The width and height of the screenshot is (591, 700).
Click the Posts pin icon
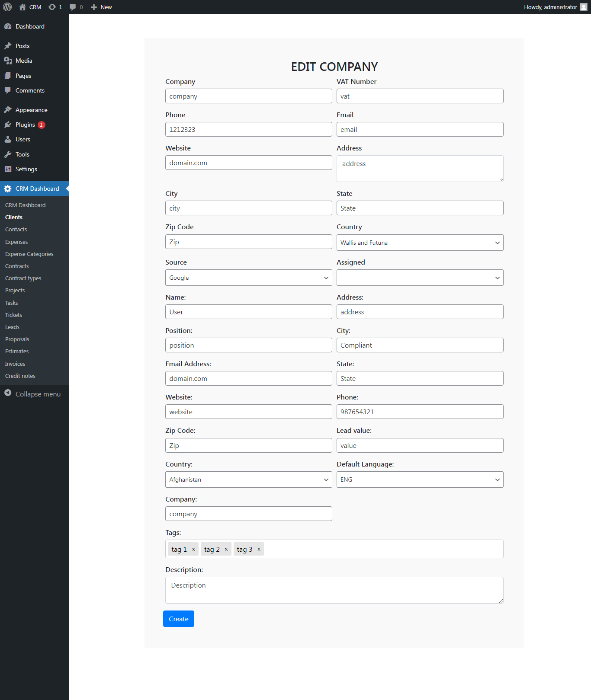click(8, 46)
